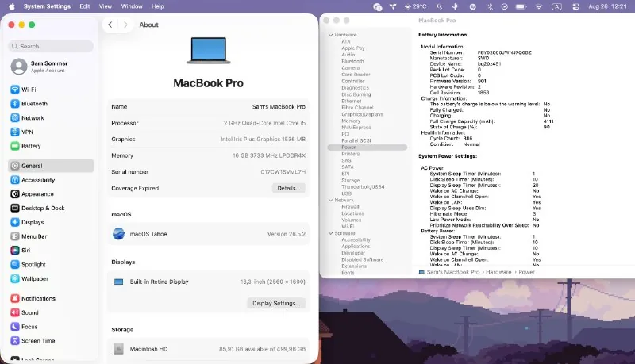Image resolution: width=635 pixels, height=364 pixels.
Task: Open Desktop & Dock settings
Action: [x=51, y=209]
